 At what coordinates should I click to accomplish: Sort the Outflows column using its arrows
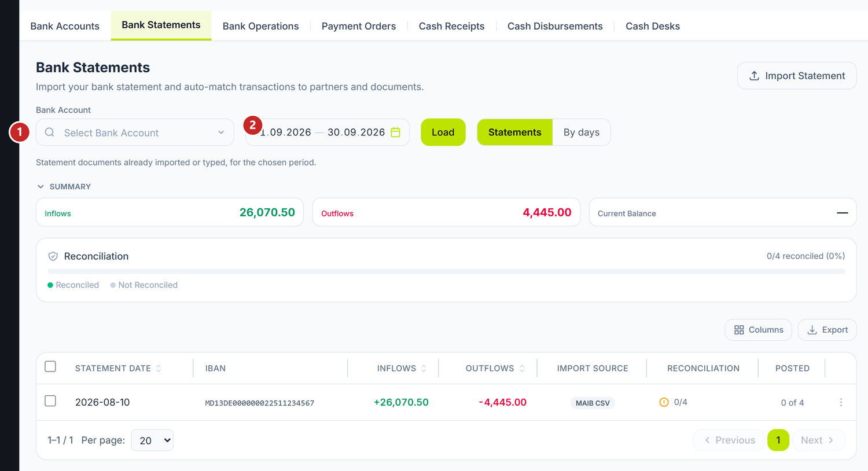[x=522, y=369]
